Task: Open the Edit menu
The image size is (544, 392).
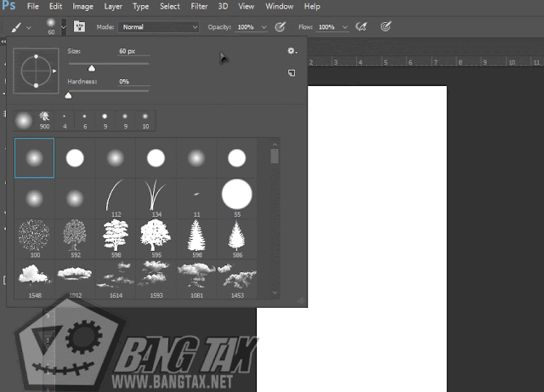Action: pyautogui.click(x=55, y=7)
